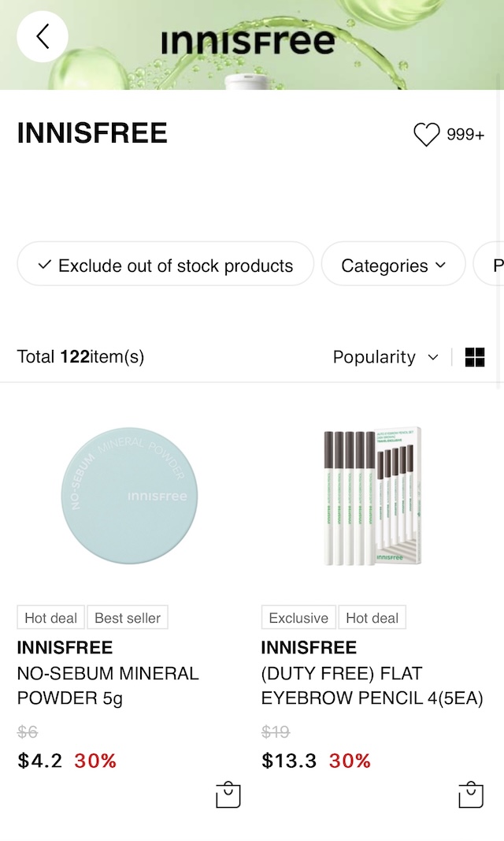Open No-Sebum Mineral Powder product image

point(129,496)
